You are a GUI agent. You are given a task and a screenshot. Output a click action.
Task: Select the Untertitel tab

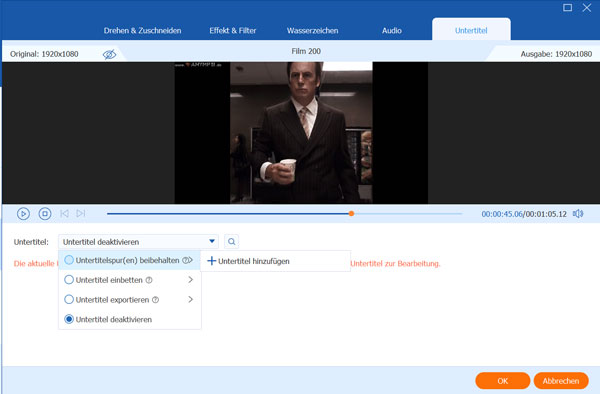click(471, 30)
